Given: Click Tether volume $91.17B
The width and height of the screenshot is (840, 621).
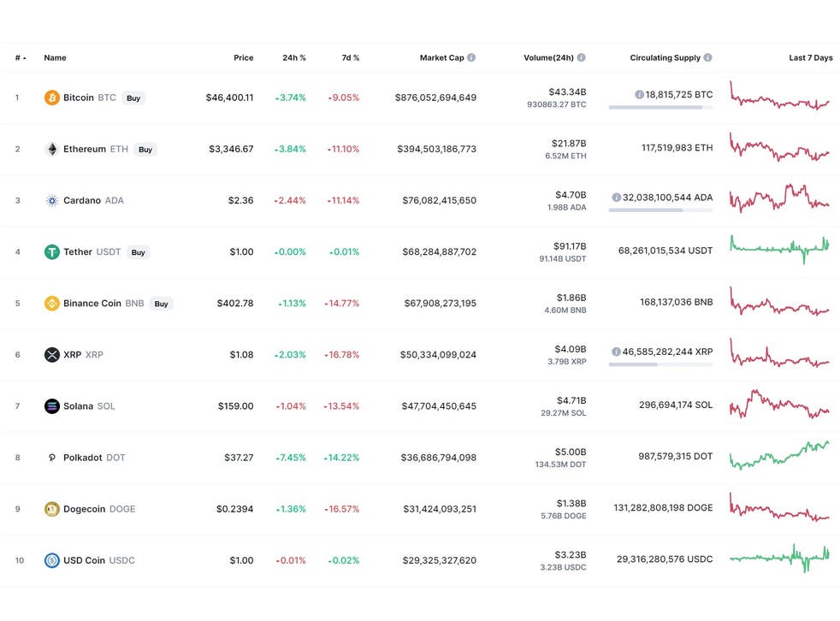Looking at the screenshot, I should [570, 246].
